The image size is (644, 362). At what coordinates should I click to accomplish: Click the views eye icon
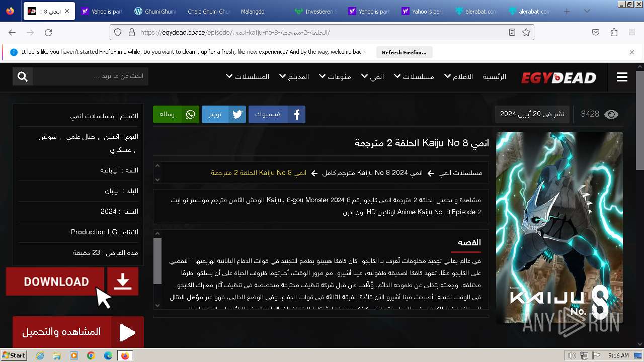611,115
